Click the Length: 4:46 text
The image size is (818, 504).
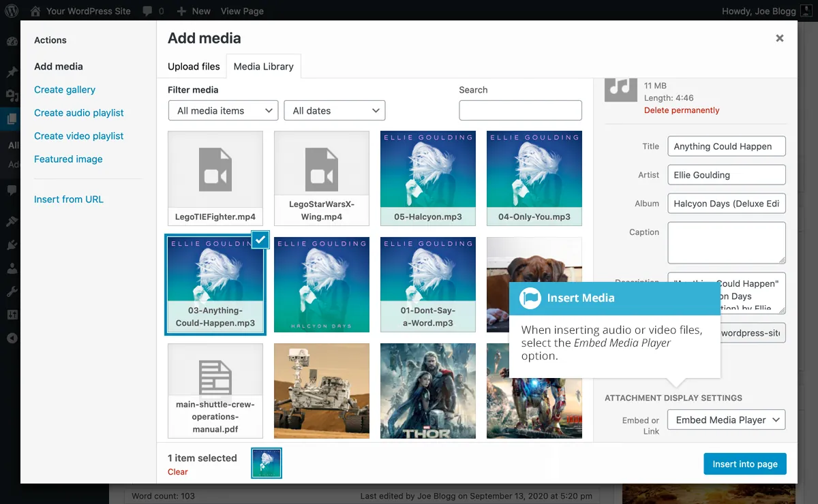[x=669, y=98]
